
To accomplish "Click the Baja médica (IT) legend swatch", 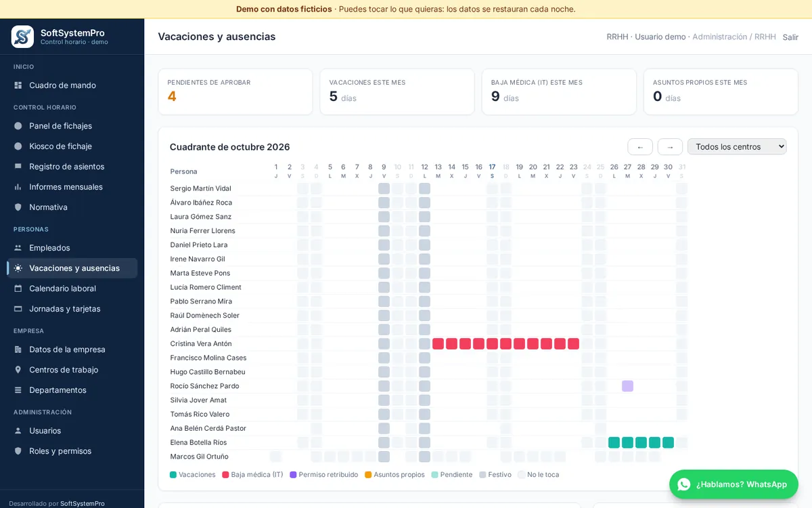I will click(225, 475).
